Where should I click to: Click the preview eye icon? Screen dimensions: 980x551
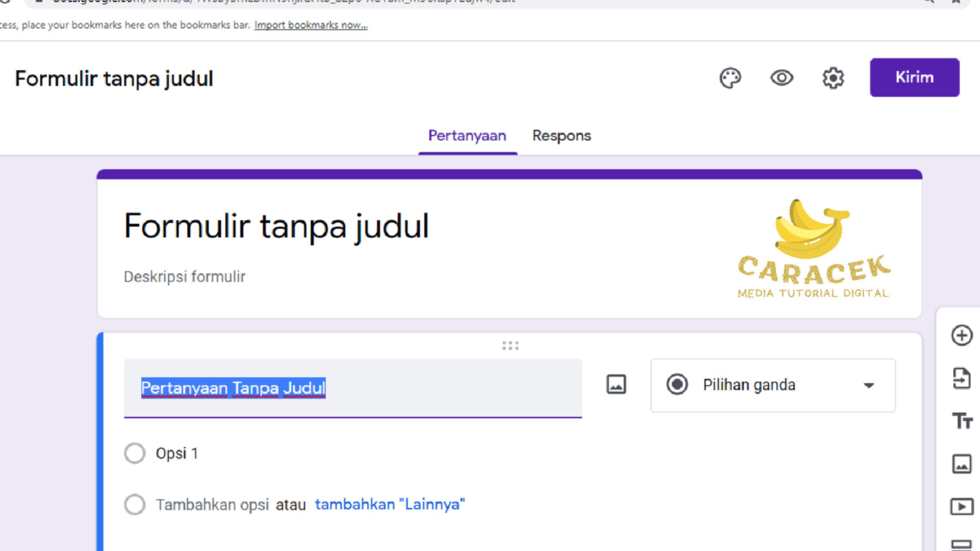click(781, 78)
